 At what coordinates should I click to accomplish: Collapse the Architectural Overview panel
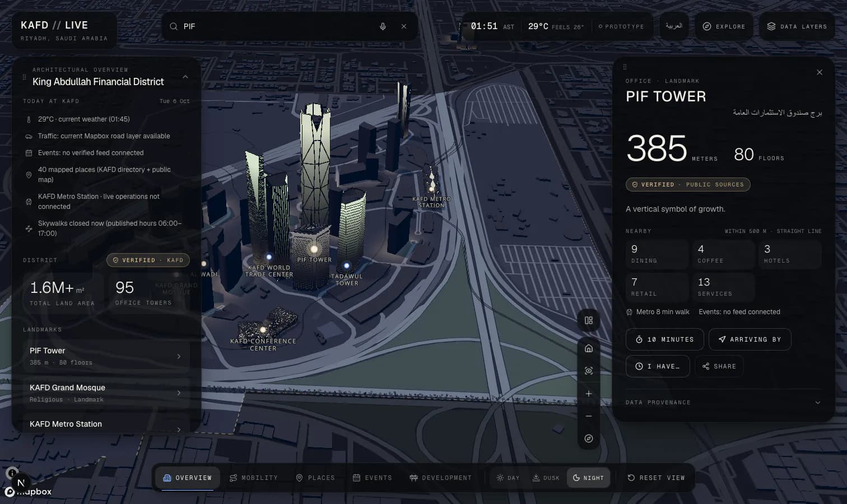coord(185,77)
